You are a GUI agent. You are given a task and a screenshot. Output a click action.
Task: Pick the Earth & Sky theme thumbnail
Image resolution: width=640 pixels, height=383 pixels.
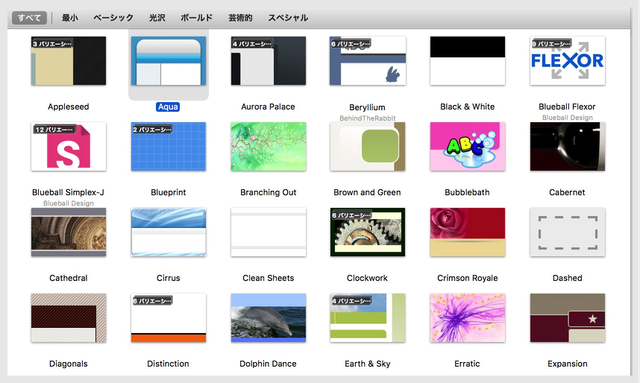[367, 318]
